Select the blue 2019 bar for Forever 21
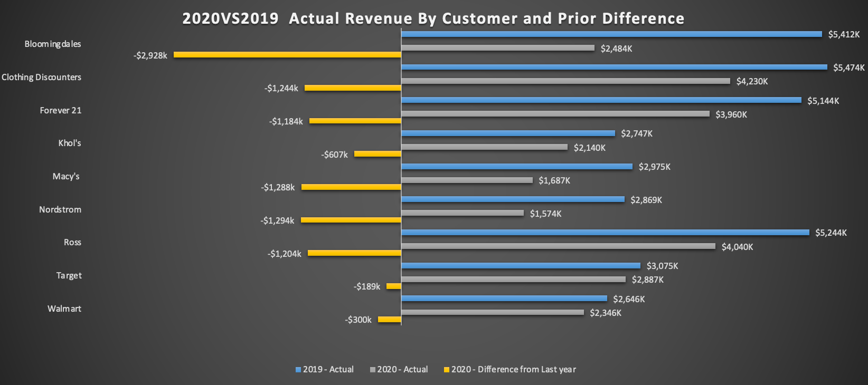Viewport: 868px width, 385px height. point(601,100)
